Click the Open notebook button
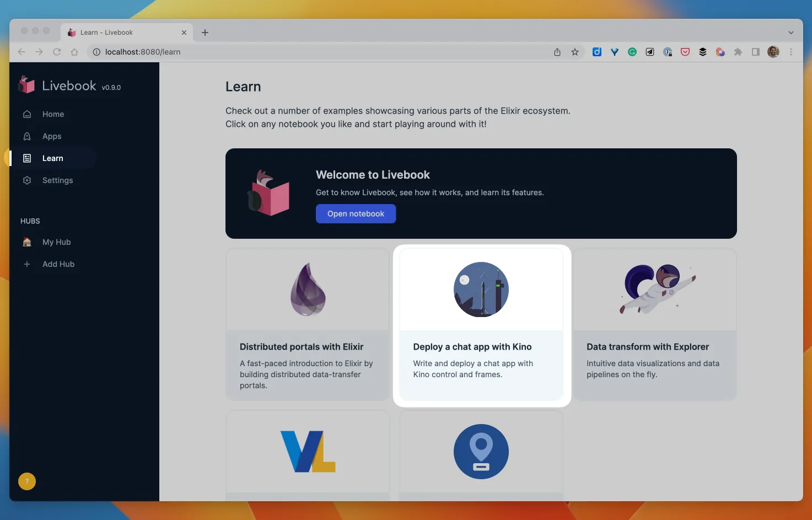812x520 pixels. click(x=356, y=214)
